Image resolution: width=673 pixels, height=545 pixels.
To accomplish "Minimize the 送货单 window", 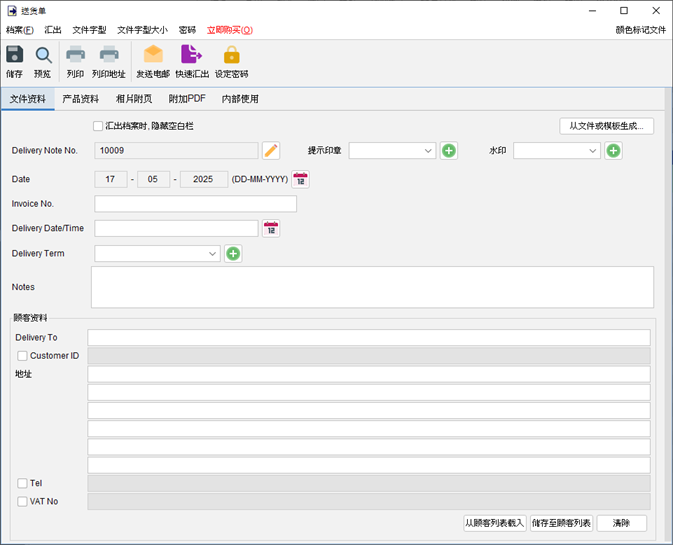I will point(592,11).
